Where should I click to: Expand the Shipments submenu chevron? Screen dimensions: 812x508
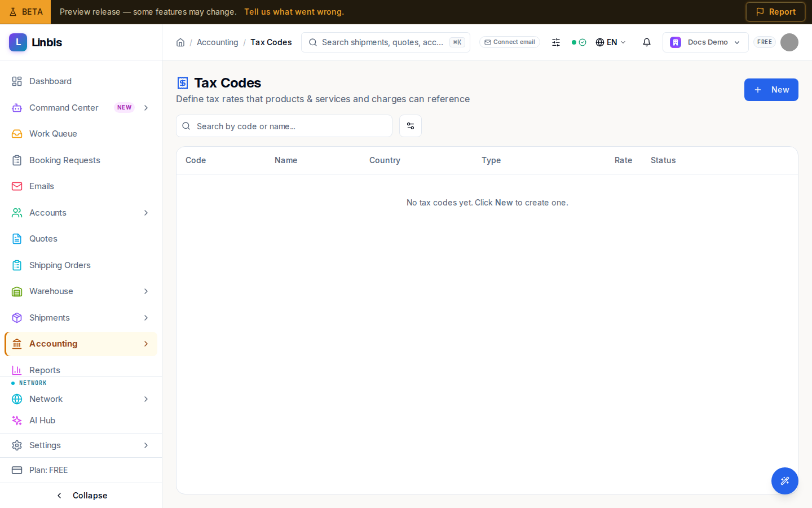point(146,318)
